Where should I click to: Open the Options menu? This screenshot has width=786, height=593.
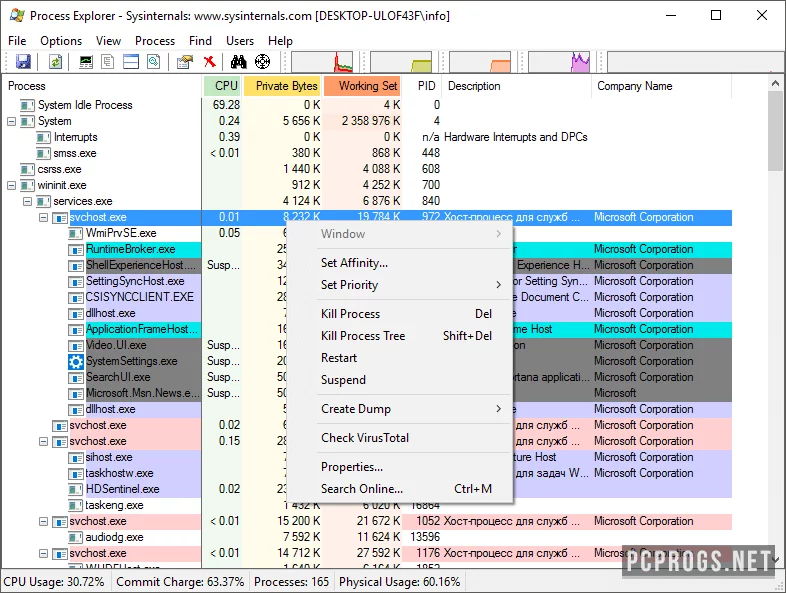(x=61, y=41)
